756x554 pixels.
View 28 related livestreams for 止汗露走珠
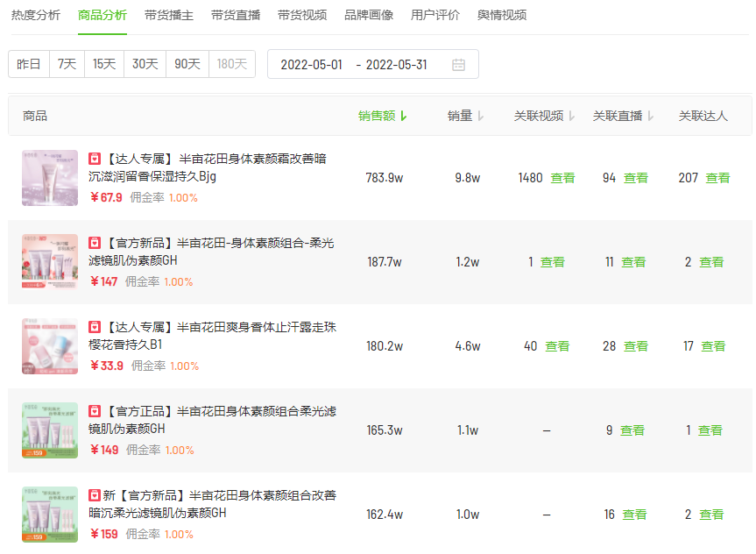click(x=635, y=346)
